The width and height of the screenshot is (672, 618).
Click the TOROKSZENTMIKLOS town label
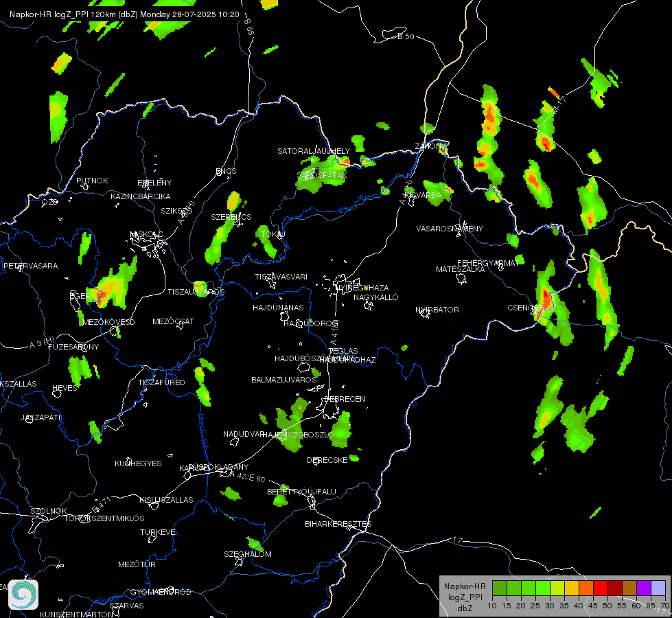[x=104, y=518]
